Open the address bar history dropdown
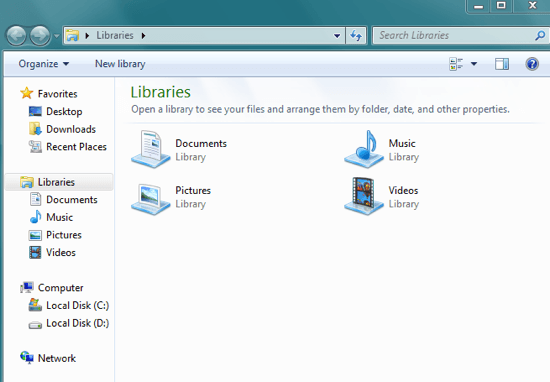 point(337,35)
